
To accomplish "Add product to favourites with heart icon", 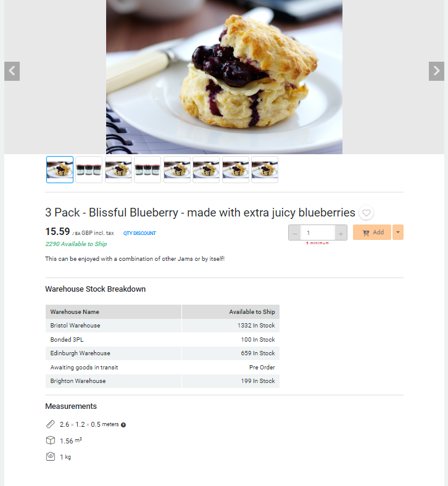I will click(x=366, y=213).
